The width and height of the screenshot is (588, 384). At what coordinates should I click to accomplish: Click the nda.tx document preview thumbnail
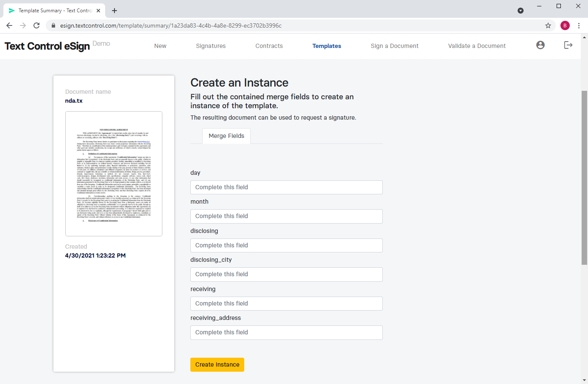[x=113, y=173]
